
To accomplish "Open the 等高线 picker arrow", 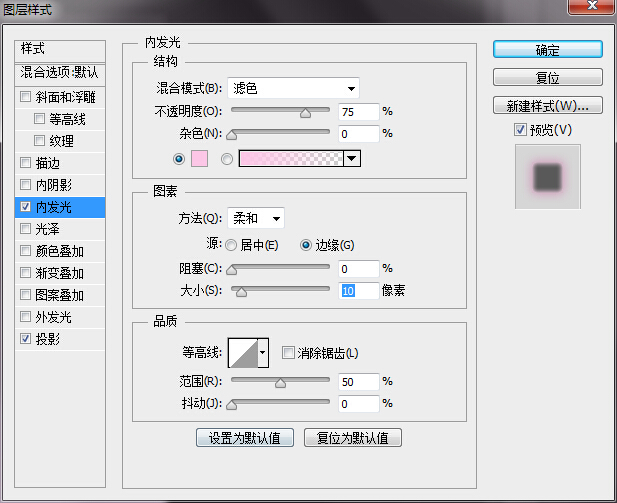I will pyautogui.click(x=263, y=352).
